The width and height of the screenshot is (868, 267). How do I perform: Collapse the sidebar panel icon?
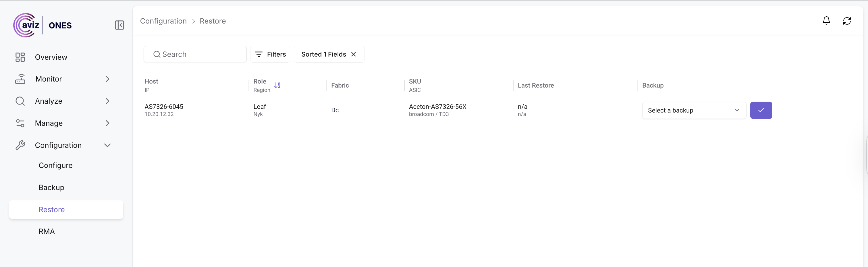(x=119, y=25)
